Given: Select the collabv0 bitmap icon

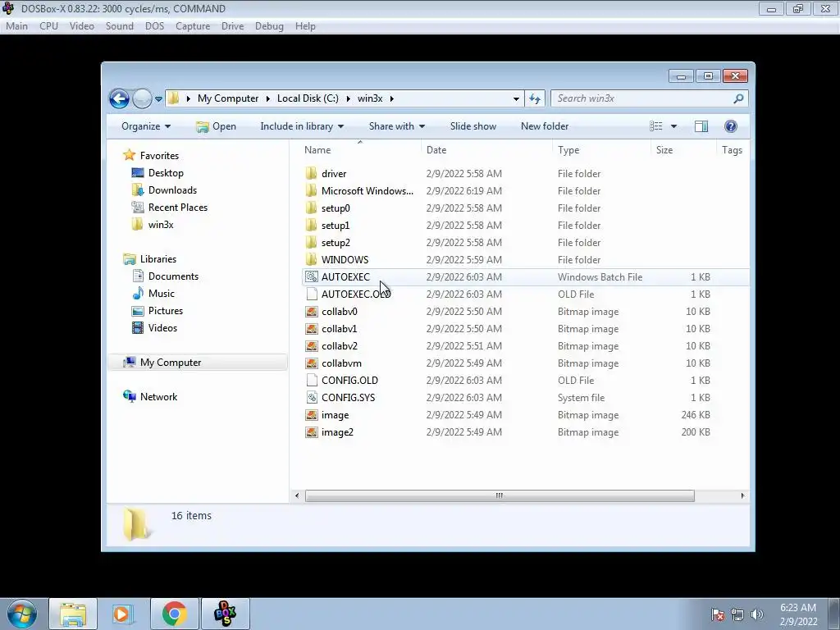Looking at the screenshot, I should point(311,311).
